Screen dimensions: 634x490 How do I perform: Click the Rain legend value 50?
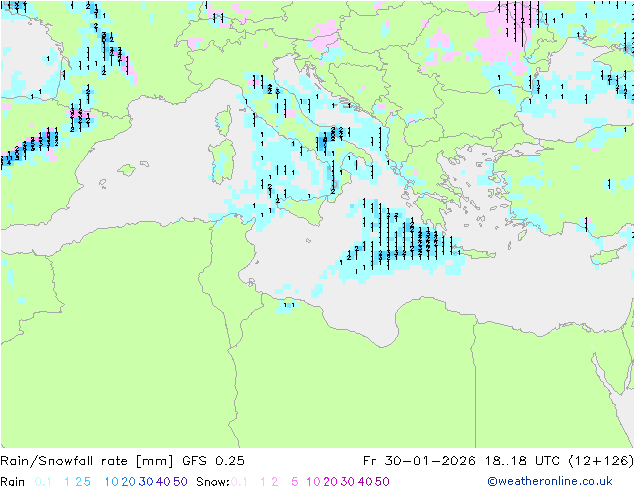pos(180,482)
